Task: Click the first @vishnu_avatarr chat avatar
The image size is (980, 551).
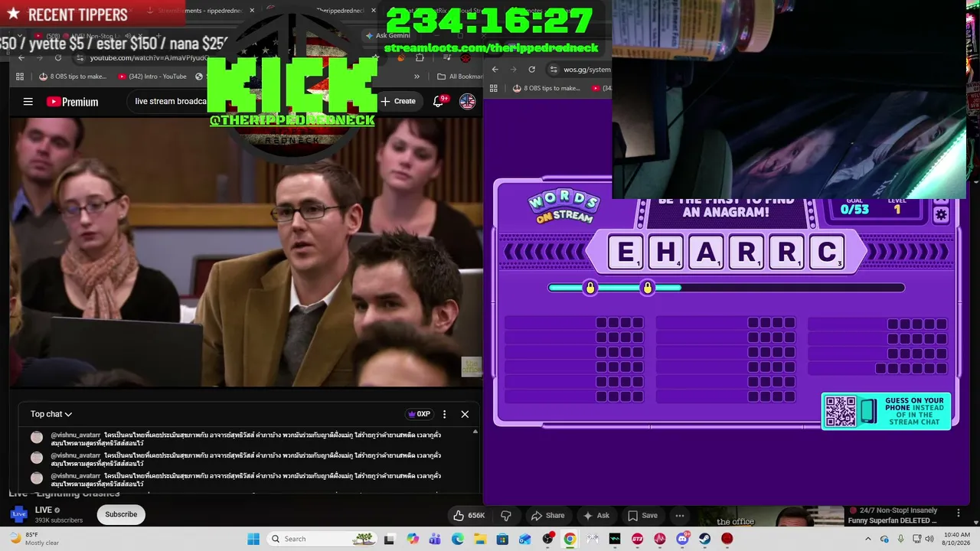Action: (37, 438)
